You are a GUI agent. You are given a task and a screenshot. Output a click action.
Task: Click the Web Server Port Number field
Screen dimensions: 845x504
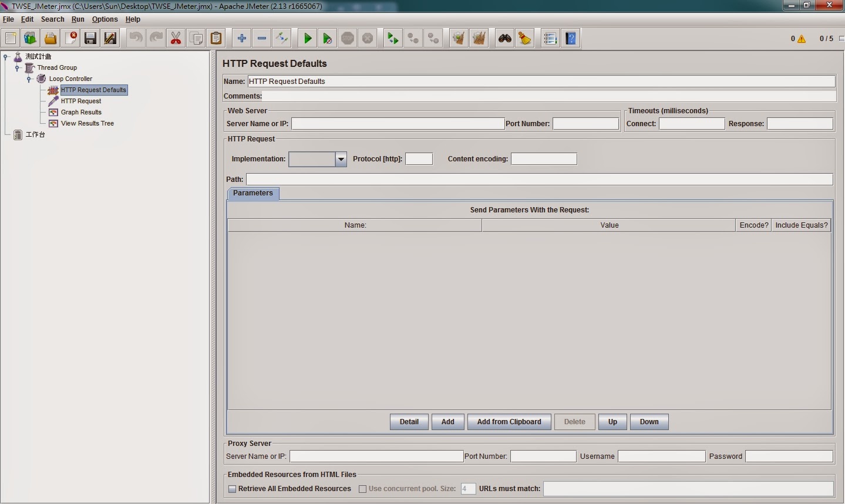click(x=585, y=124)
